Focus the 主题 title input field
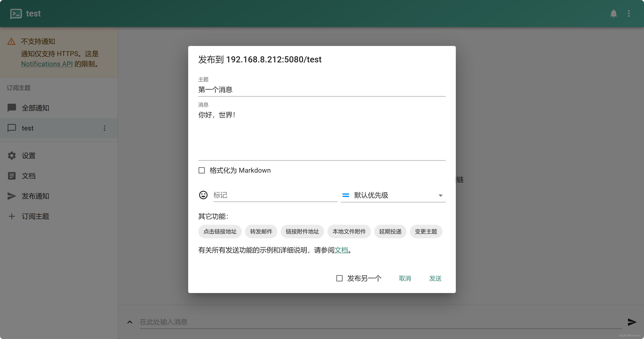The width and height of the screenshot is (644, 339). point(322,90)
